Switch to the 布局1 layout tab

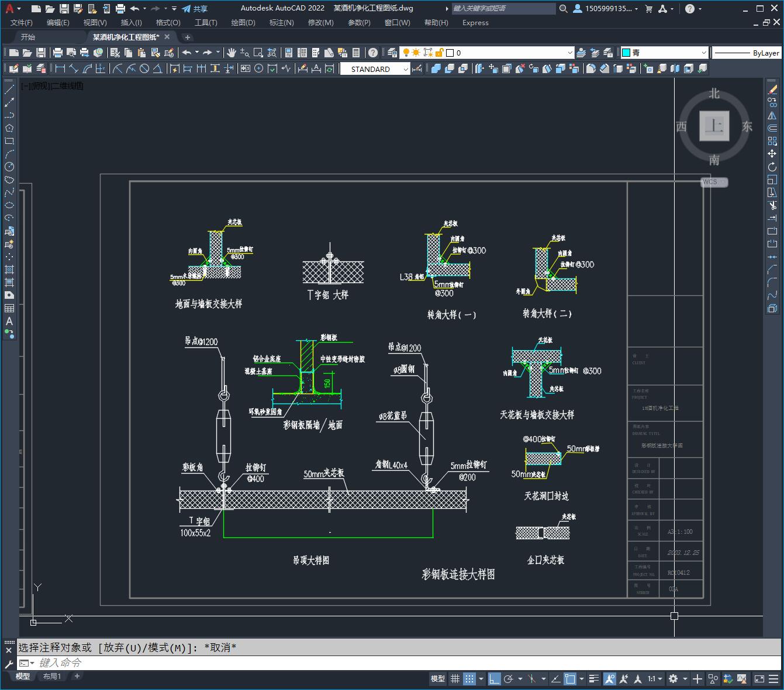click(52, 676)
